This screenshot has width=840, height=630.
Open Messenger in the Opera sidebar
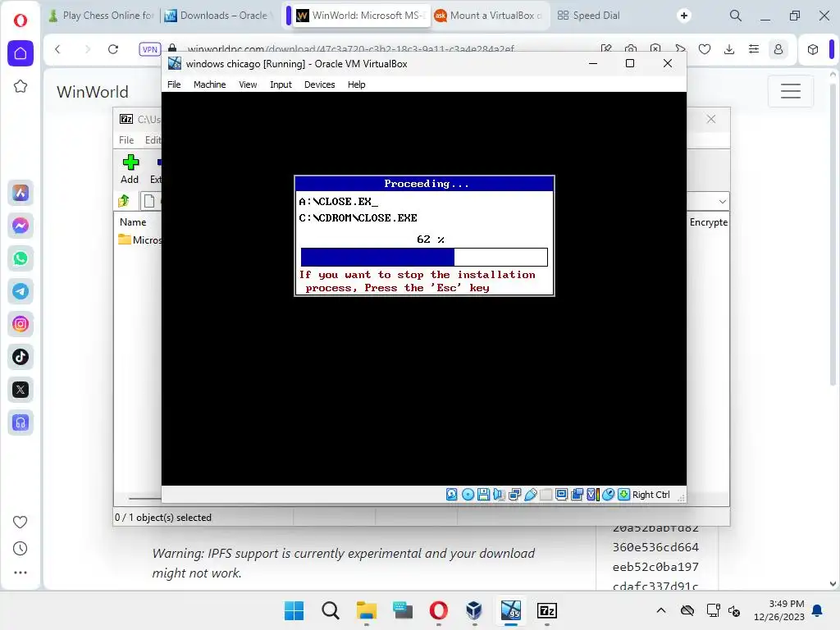pos(21,226)
